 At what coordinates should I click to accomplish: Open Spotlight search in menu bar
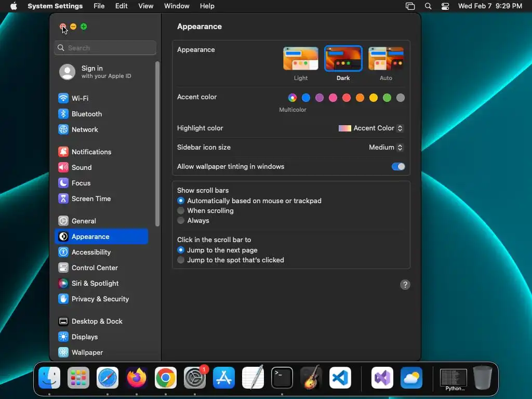point(428,6)
